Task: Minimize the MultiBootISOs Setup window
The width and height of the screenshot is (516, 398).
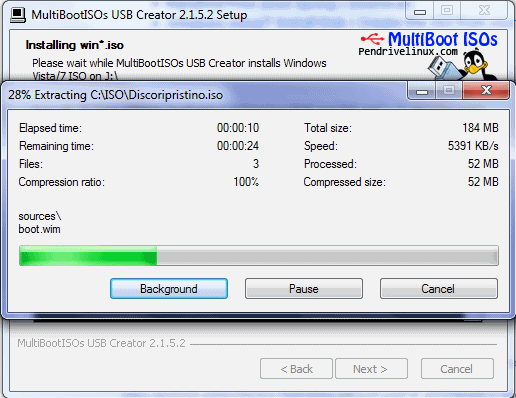Action: click(420, 12)
